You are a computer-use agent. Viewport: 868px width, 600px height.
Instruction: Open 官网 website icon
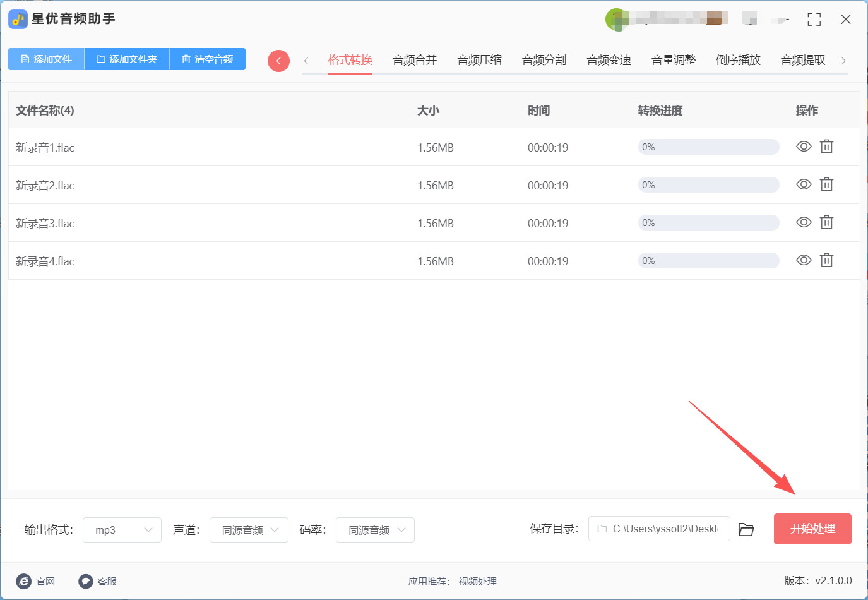click(24, 581)
